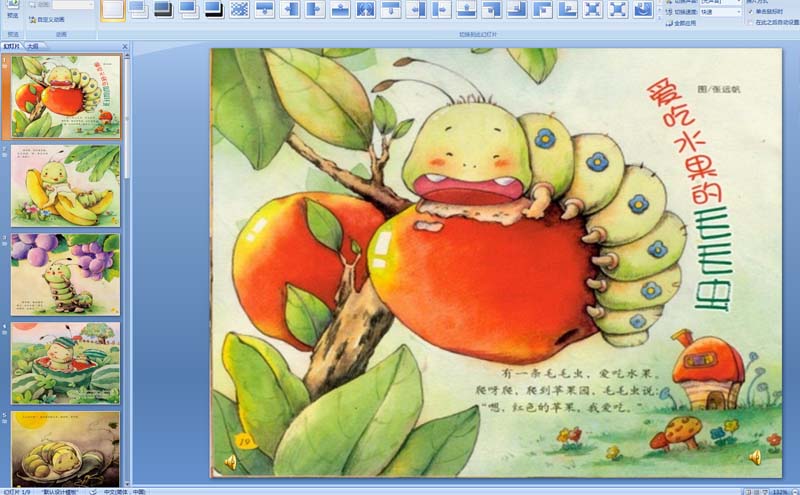Screen dimensions: 800x495
Task: Apply the uncover left transition effect
Action: click(416, 10)
